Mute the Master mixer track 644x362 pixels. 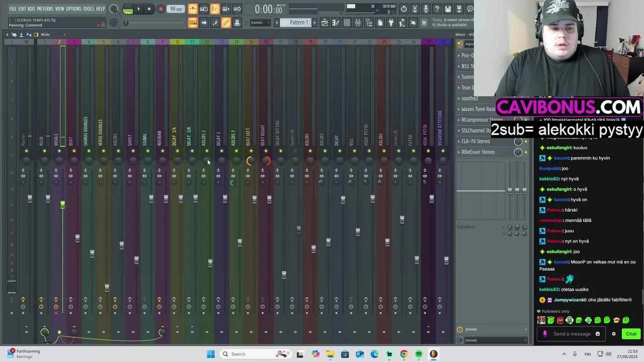(x=26, y=151)
